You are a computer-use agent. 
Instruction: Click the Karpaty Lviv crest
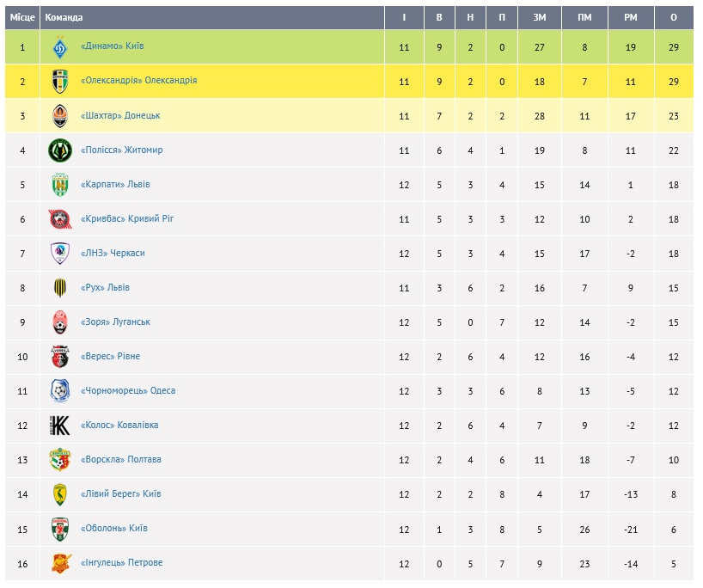59,185
